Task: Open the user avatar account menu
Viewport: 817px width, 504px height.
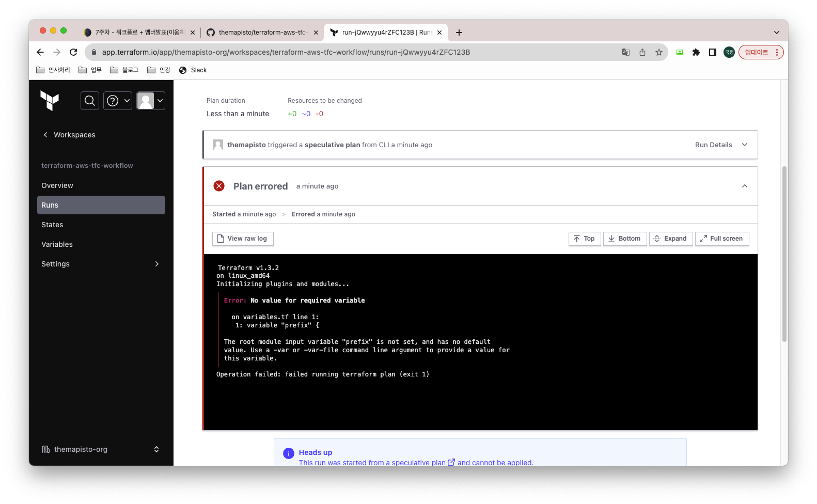Action: pos(151,101)
